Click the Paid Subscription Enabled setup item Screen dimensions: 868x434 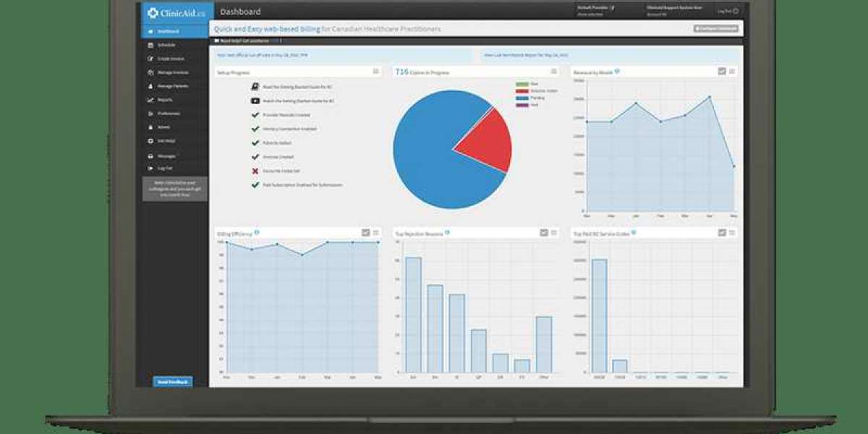pyautogui.click(x=297, y=185)
